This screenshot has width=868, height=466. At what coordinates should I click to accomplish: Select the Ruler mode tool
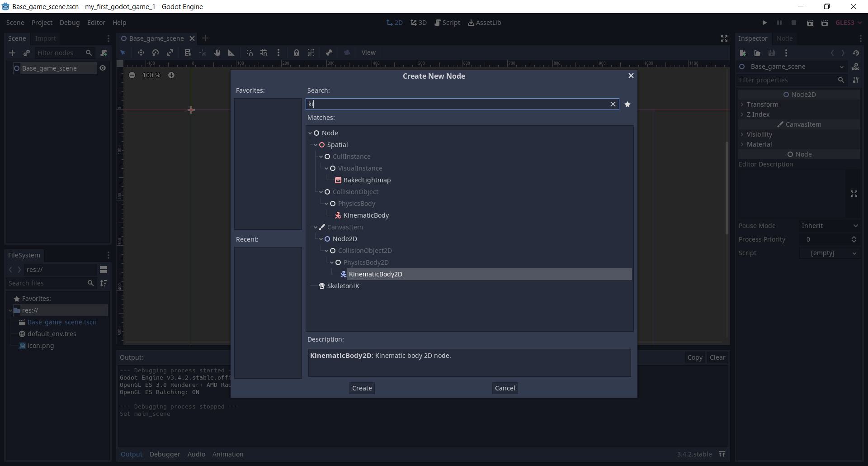[x=231, y=52]
